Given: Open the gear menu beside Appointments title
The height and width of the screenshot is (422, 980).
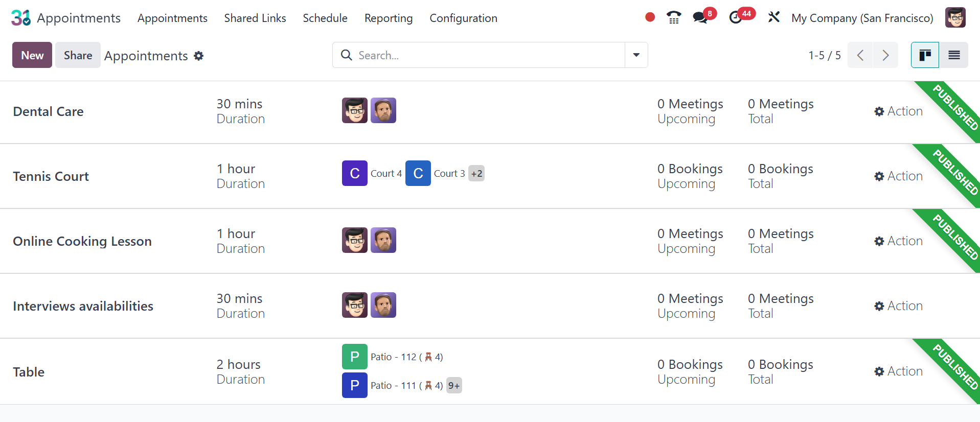Looking at the screenshot, I should [x=199, y=56].
